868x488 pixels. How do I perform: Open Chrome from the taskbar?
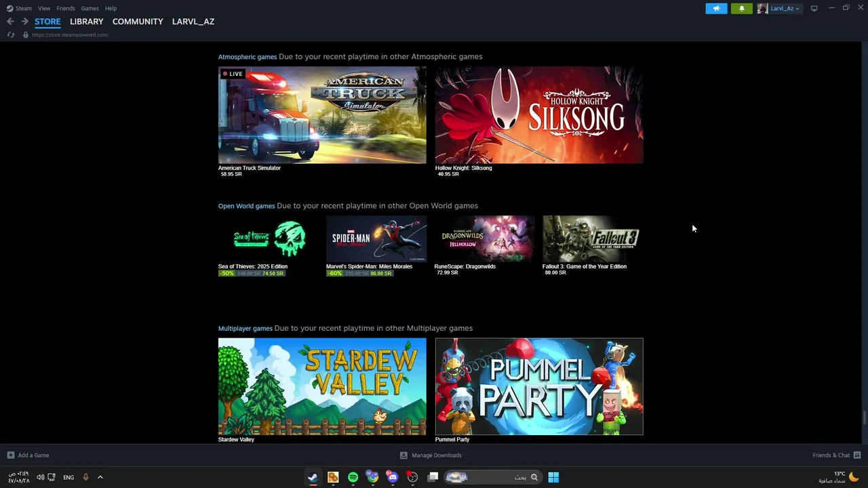372,477
